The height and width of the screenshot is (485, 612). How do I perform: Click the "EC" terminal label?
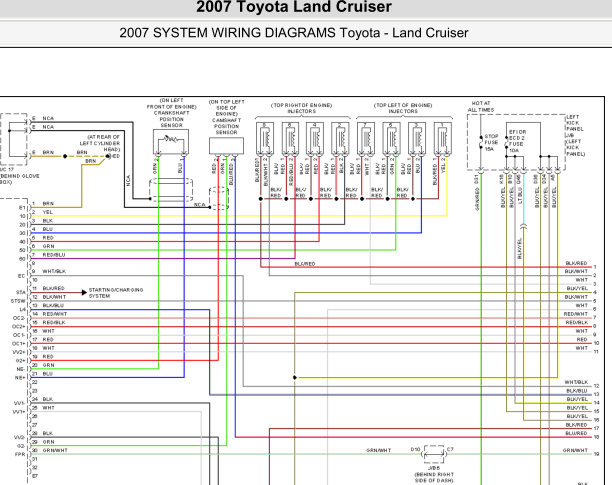click(x=21, y=276)
